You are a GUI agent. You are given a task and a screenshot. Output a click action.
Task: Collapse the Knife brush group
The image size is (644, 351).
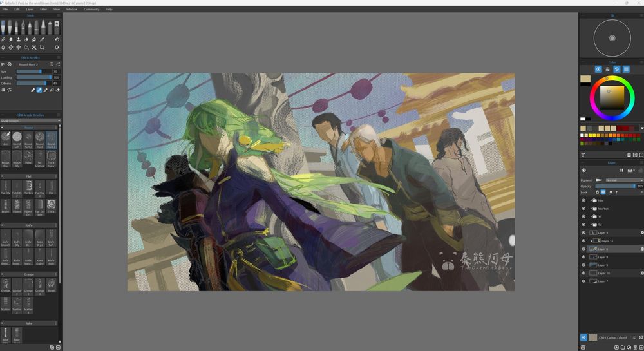point(2,225)
